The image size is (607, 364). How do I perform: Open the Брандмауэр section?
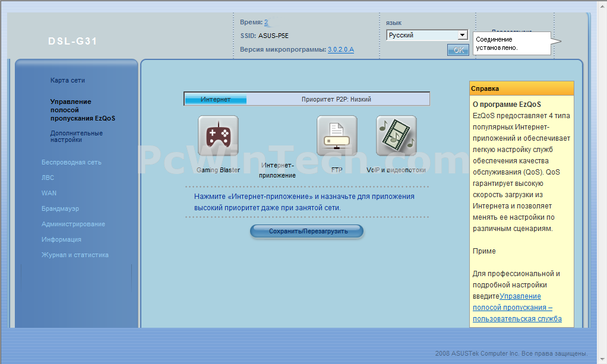click(60, 208)
